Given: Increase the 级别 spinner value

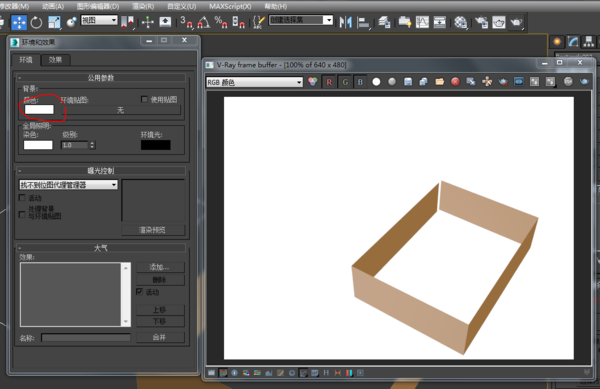Looking at the screenshot, I should [x=92, y=143].
